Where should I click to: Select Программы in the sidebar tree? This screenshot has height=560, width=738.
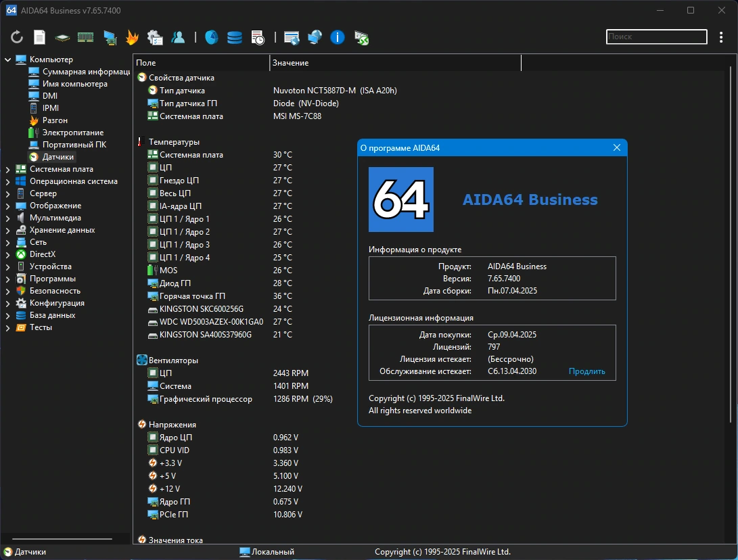pos(45,279)
